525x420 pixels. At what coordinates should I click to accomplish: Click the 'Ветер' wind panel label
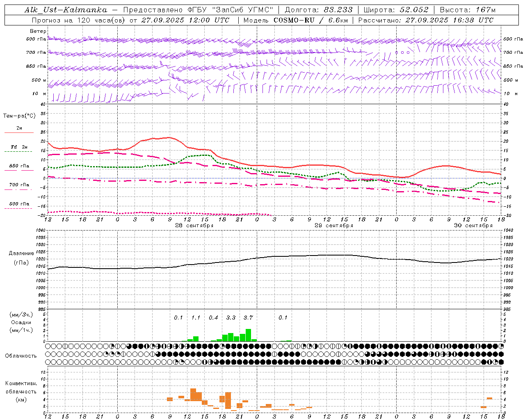(x=38, y=31)
